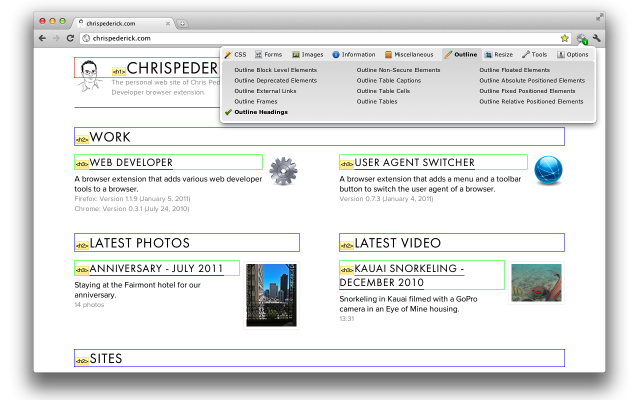Enable Outline Block Level Elements
The image size is (640, 400).
276,70
